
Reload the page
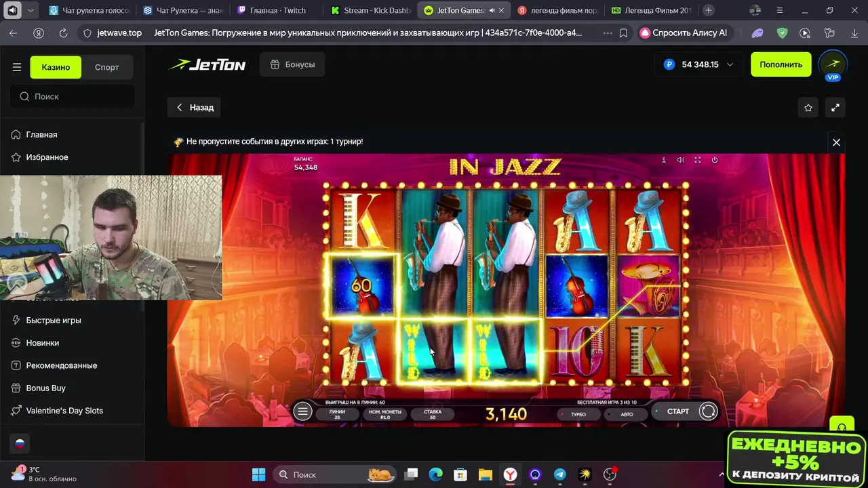point(63,33)
